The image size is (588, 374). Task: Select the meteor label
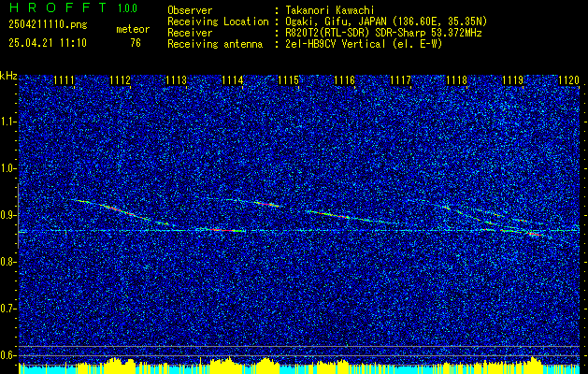[133, 29]
